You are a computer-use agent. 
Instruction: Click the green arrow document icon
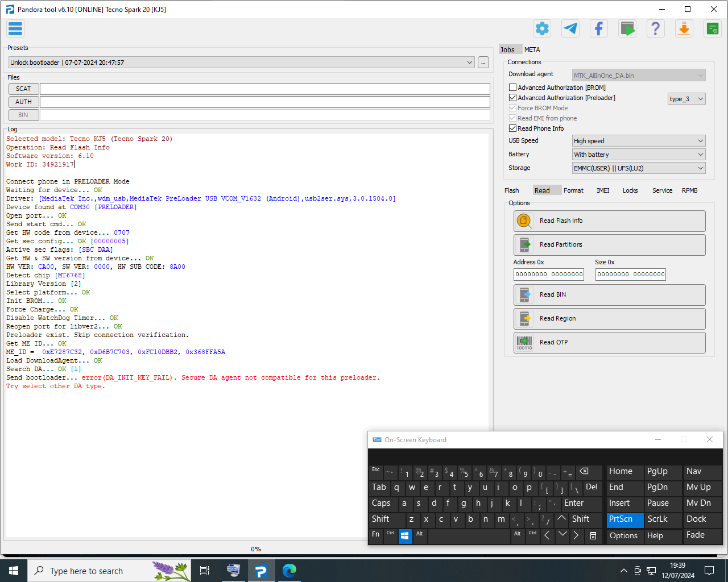click(x=627, y=28)
